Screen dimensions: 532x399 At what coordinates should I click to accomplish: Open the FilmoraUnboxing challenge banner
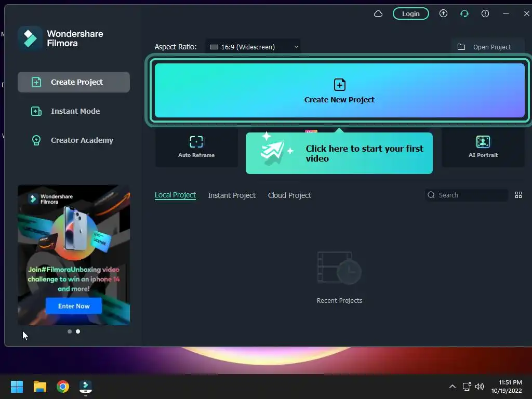click(74, 255)
